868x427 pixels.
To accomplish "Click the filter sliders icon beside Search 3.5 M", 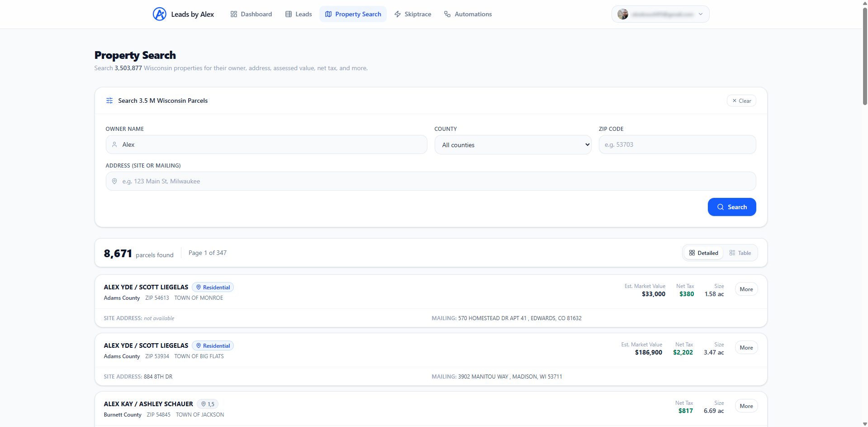I will (109, 101).
